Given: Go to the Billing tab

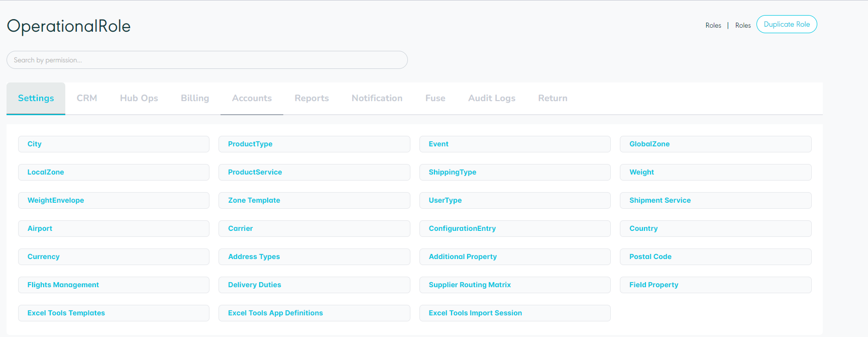Looking at the screenshot, I should click(195, 99).
